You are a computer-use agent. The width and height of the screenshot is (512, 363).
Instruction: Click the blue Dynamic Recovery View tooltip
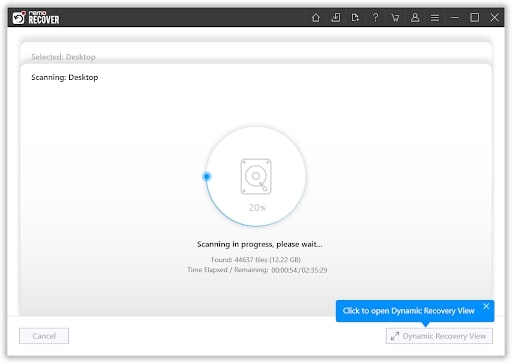click(x=409, y=311)
